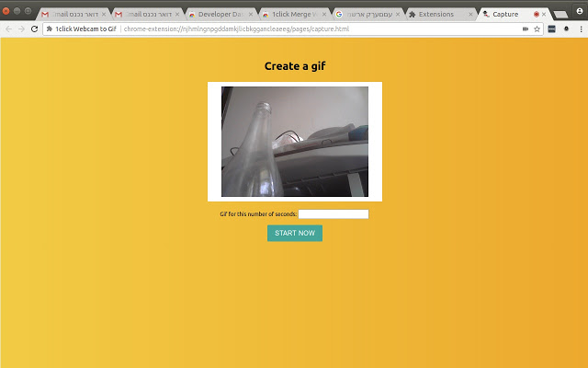The image size is (588, 368).
Task: Open the Chrome three-dot menu
Action: click(x=580, y=29)
